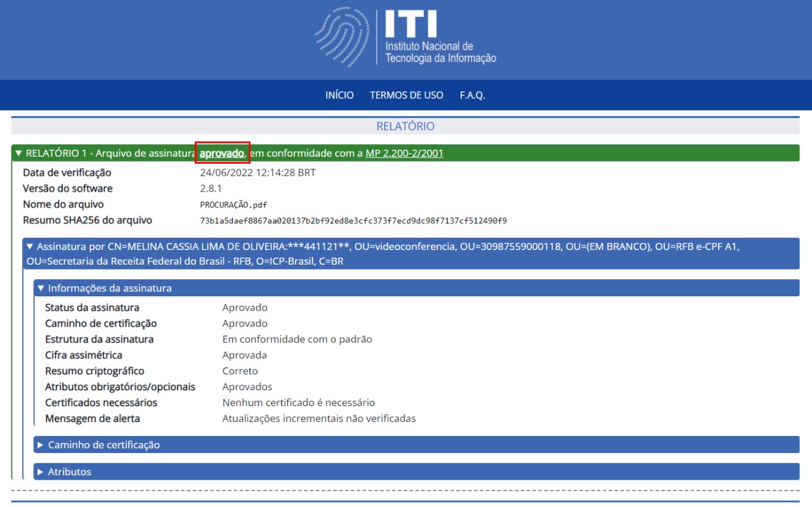Screen dimensions: 812x507
Task: Open the F.A.Q. page
Action: click(473, 95)
